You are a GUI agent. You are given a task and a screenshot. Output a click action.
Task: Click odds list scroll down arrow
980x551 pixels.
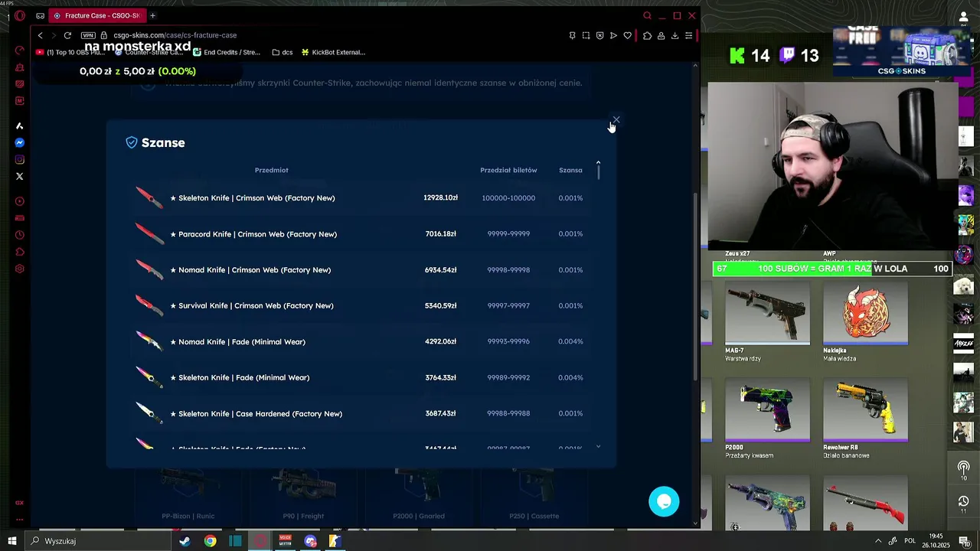(x=598, y=447)
